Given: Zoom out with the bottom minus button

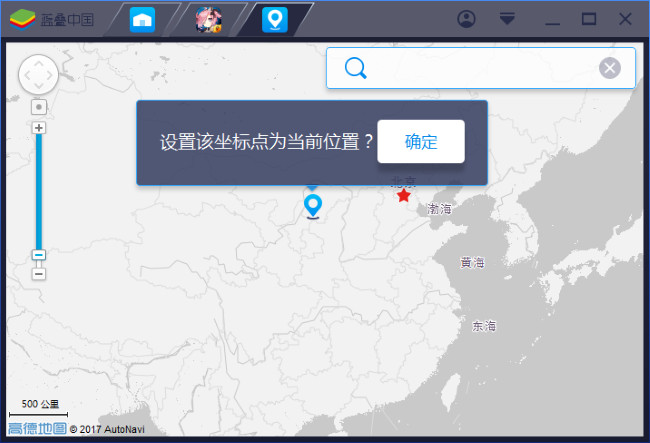Looking at the screenshot, I should click(x=39, y=274).
